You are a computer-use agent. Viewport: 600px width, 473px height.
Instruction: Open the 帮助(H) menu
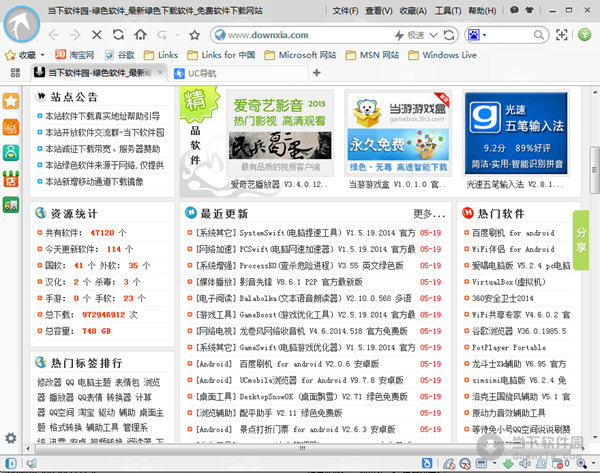coord(482,11)
